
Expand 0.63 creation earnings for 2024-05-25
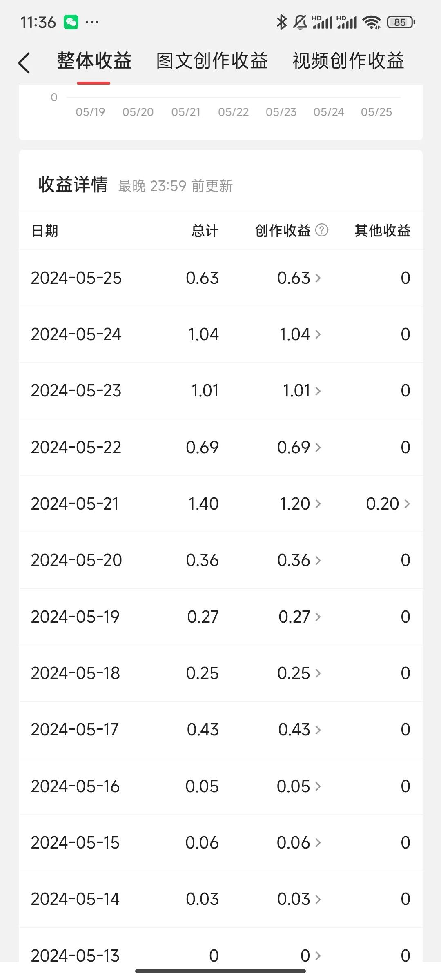pyautogui.click(x=299, y=278)
